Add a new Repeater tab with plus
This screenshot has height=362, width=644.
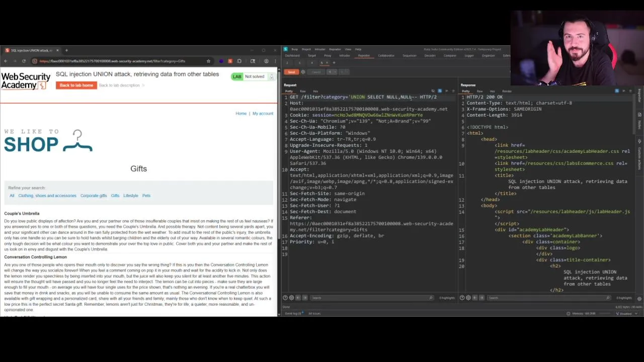[x=334, y=63]
